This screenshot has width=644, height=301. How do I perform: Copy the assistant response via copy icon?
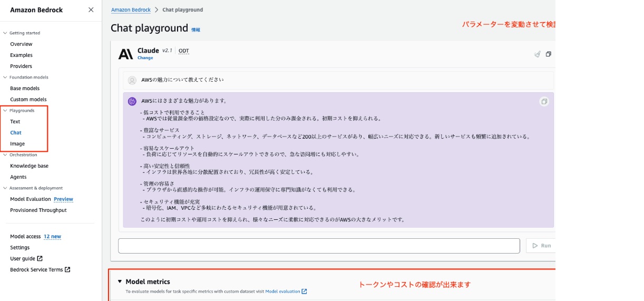[544, 101]
